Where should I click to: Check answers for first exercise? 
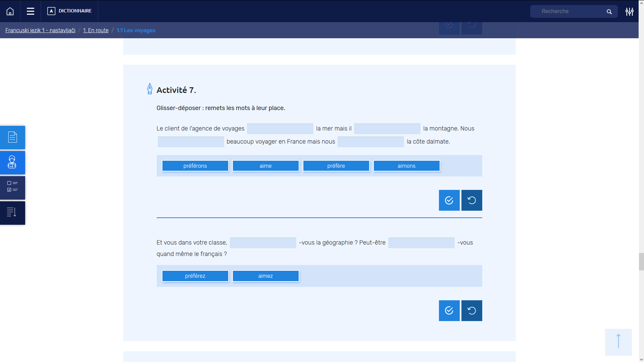point(449,200)
